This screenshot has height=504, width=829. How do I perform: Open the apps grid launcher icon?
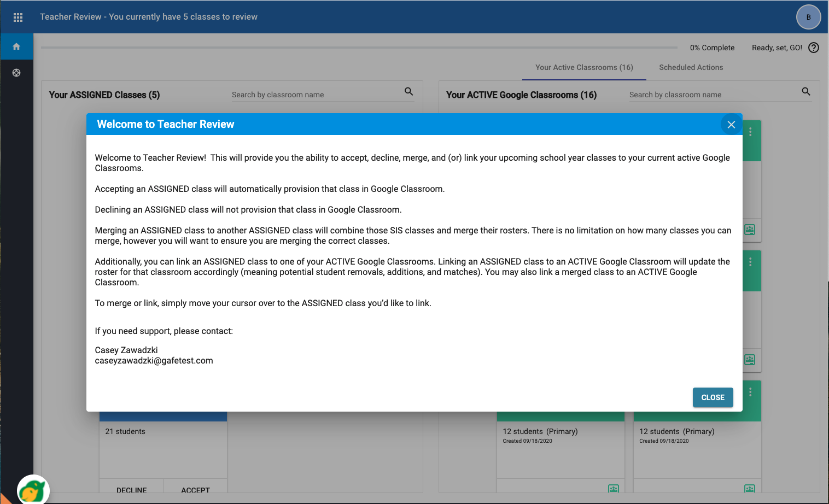[x=18, y=17]
